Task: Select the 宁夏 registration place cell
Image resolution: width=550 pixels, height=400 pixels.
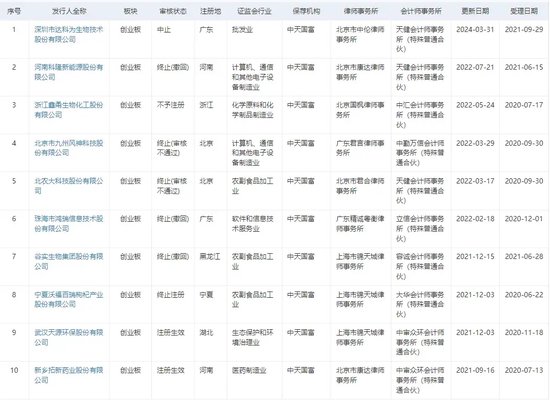Action: (206, 295)
